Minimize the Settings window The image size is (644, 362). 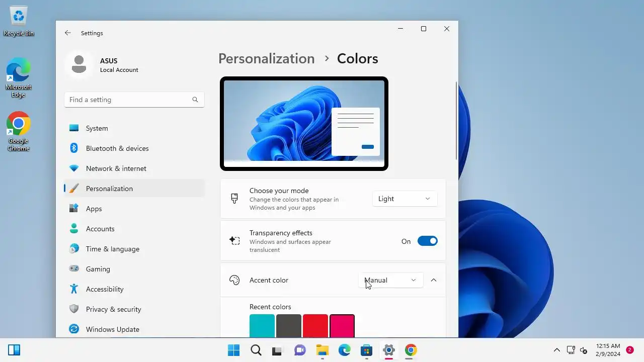pyautogui.click(x=400, y=29)
